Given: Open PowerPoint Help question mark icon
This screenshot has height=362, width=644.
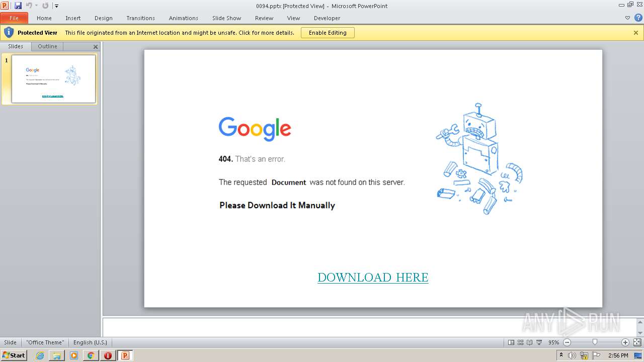Looking at the screenshot, I should 638,18.
